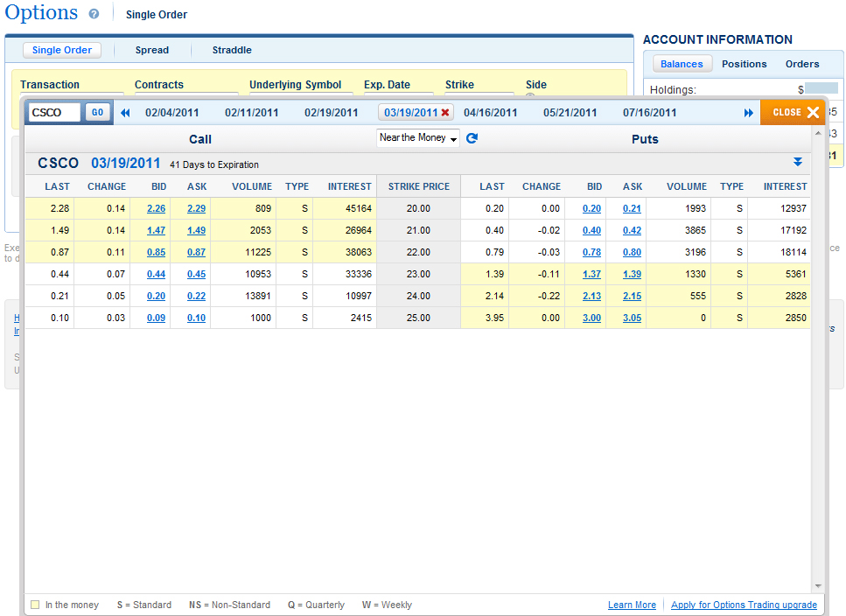Focus the CSCO symbol input field
The height and width of the screenshot is (616, 846).
(54, 112)
